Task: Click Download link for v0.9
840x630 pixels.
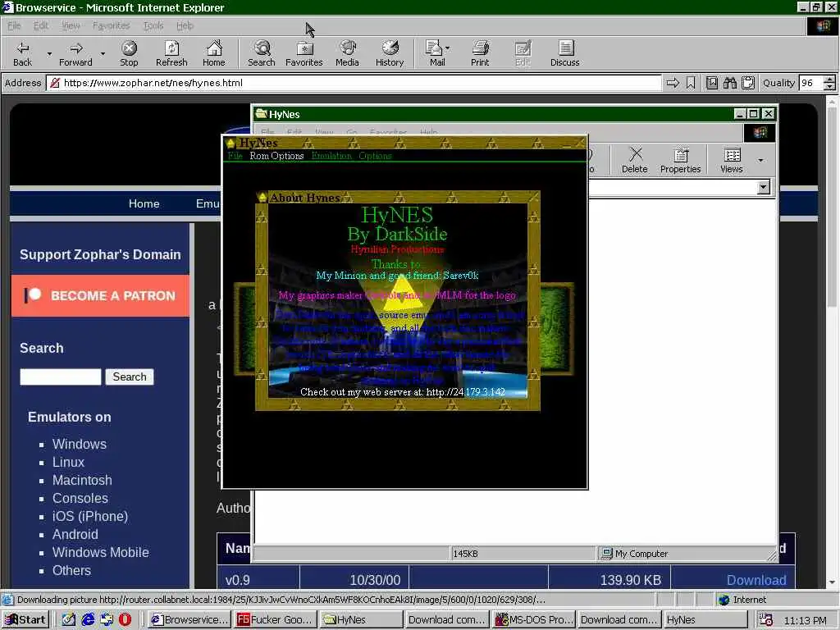Action: pyautogui.click(x=756, y=580)
